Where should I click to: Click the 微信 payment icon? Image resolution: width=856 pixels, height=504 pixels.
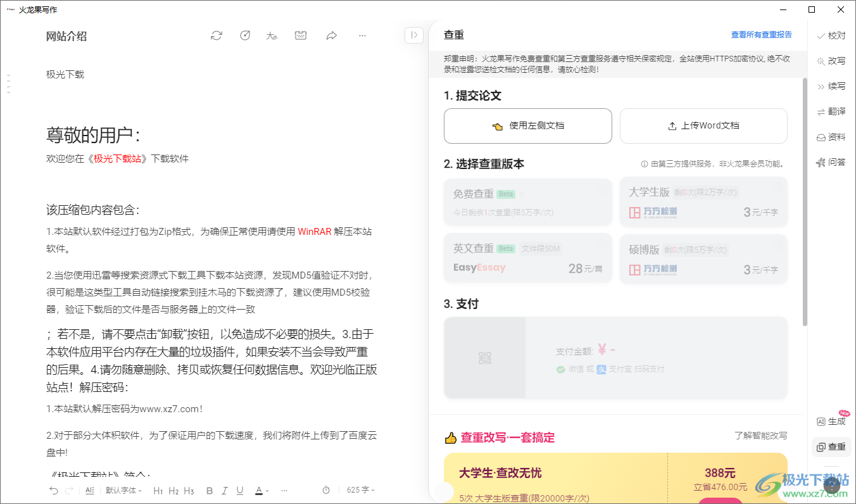pos(561,369)
